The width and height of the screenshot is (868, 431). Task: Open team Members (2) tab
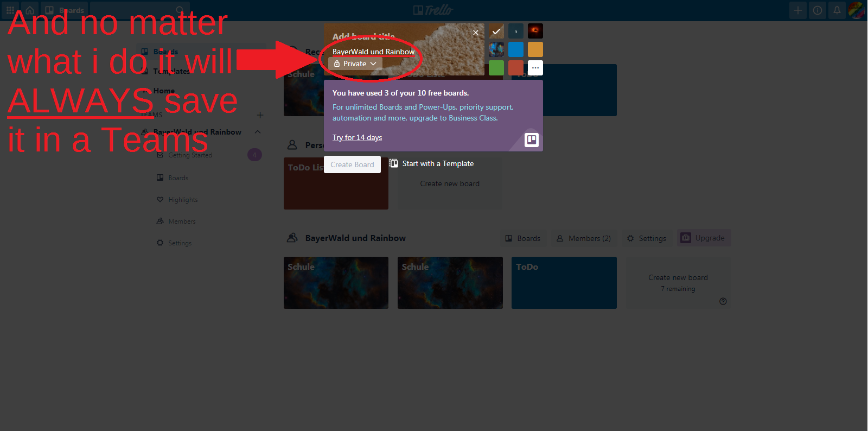[x=584, y=238]
